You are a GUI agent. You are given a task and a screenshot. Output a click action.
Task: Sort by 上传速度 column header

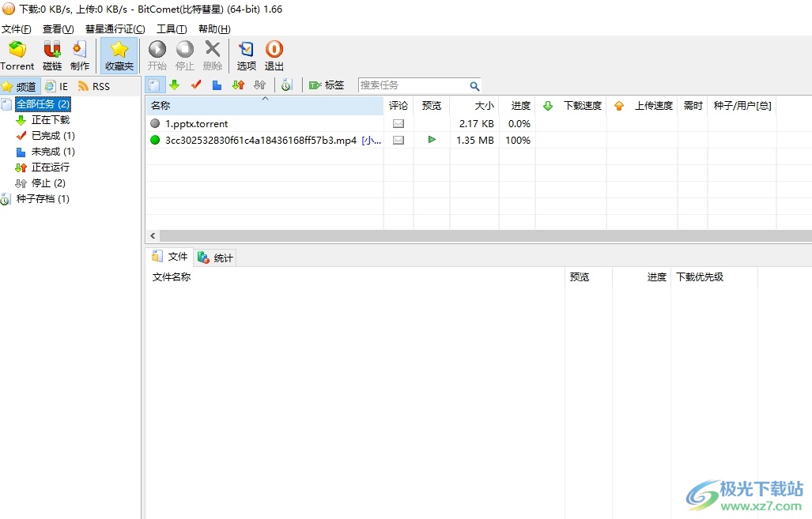642,106
